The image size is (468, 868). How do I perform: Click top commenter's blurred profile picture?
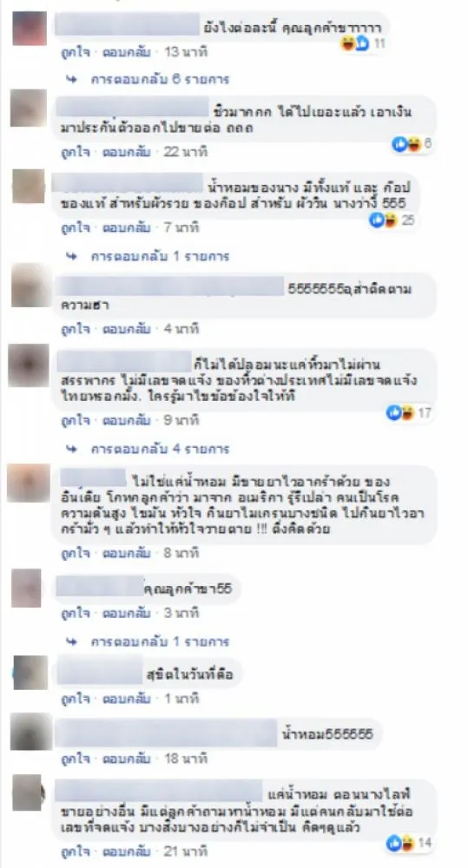pyautogui.click(x=30, y=28)
